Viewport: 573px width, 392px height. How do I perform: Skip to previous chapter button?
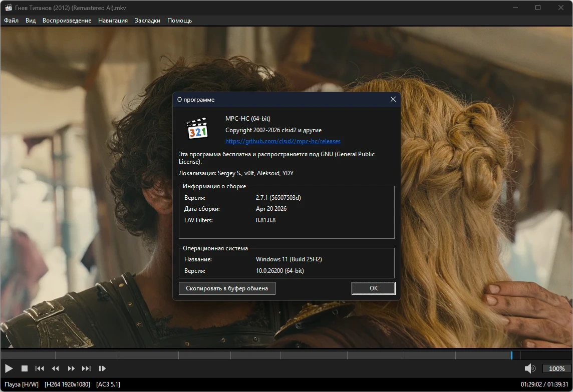pyautogui.click(x=40, y=368)
